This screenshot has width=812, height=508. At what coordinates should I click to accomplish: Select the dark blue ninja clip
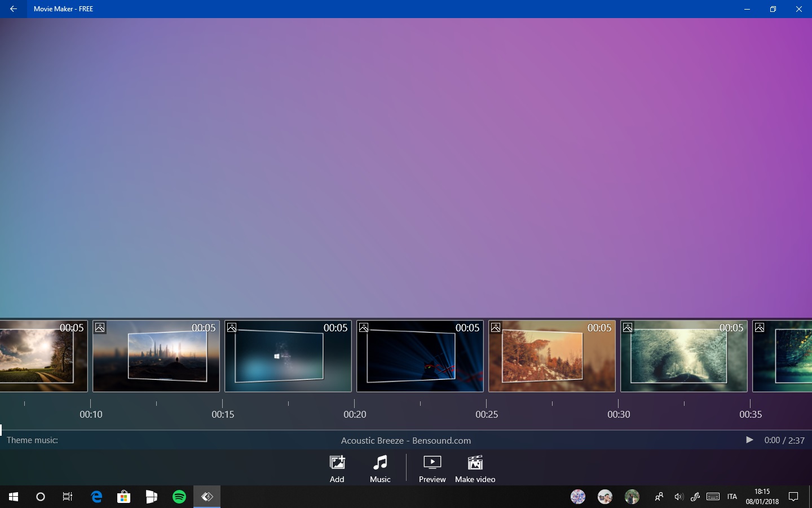pyautogui.click(x=420, y=356)
